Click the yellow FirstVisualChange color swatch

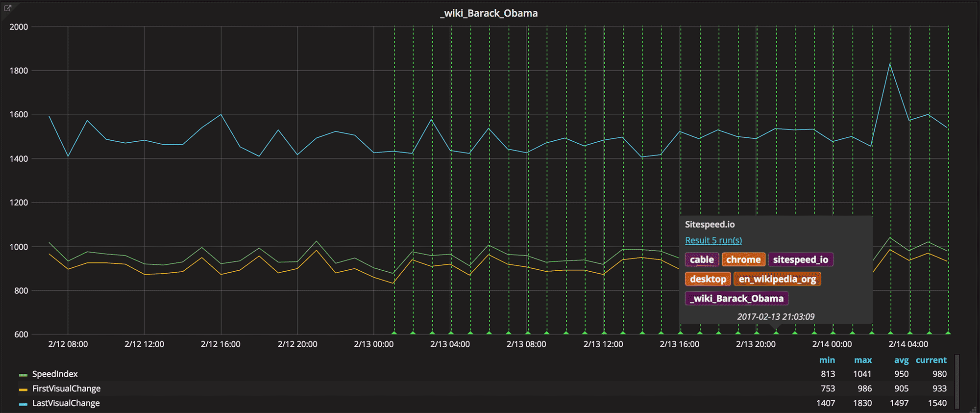tap(23, 389)
